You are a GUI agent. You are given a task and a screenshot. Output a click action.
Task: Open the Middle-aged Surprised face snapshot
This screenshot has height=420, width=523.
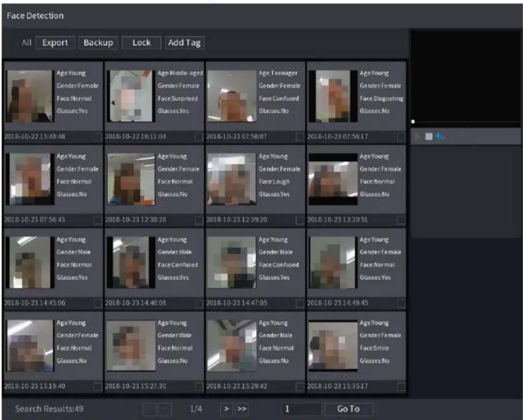130,96
